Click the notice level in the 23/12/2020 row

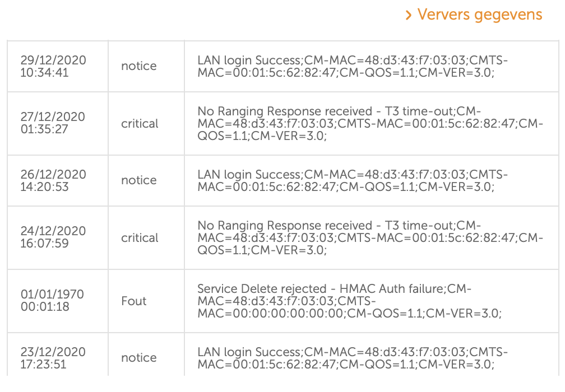point(139,357)
